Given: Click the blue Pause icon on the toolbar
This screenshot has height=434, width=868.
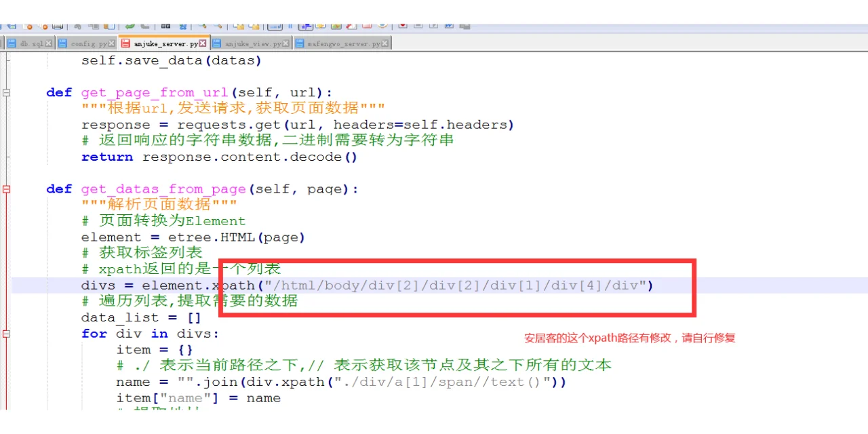Looking at the screenshot, I should coord(290,26).
